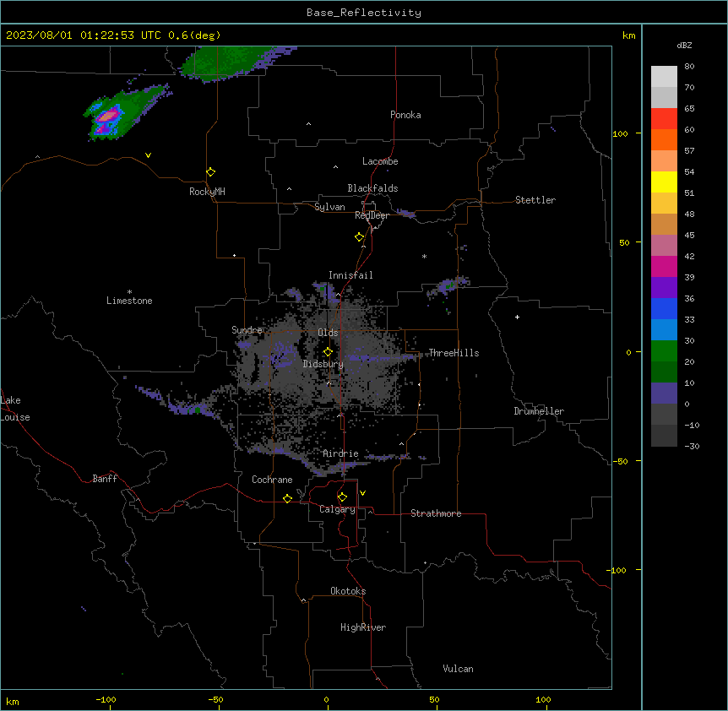Click the yellow diamond marker above RockyMH
Screen dimensions: 728x711
(x=211, y=172)
